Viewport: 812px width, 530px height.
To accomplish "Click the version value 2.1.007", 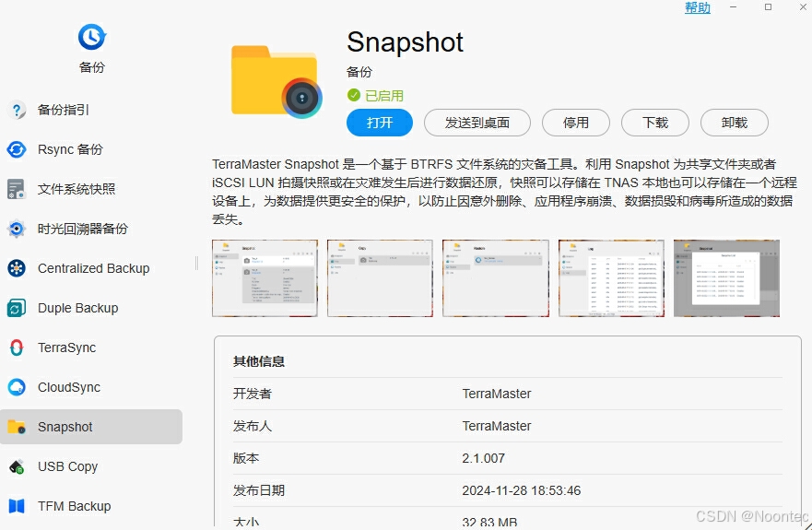I will 483,458.
